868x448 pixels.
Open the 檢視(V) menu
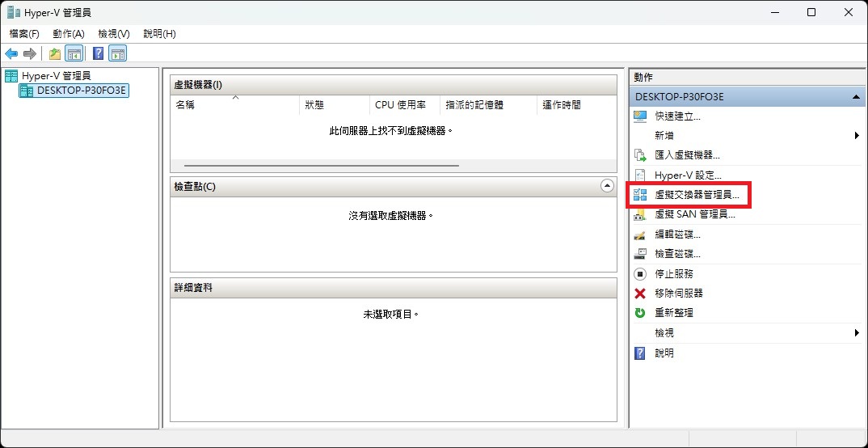114,34
